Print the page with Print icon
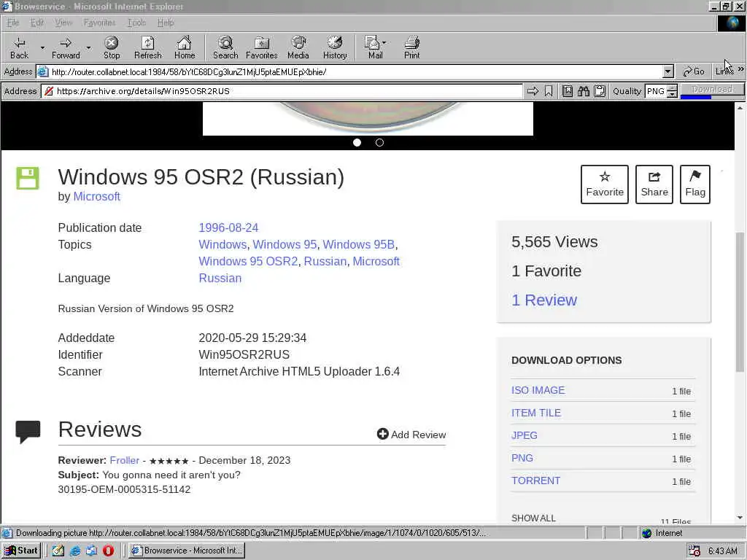The width and height of the screenshot is (747, 560). pyautogui.click(x=411, y=47)
